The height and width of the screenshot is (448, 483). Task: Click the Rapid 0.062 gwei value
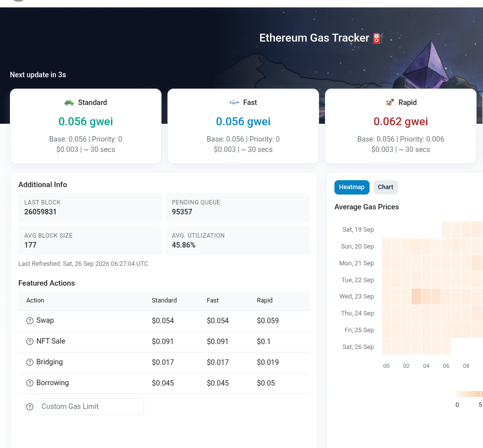401,121
